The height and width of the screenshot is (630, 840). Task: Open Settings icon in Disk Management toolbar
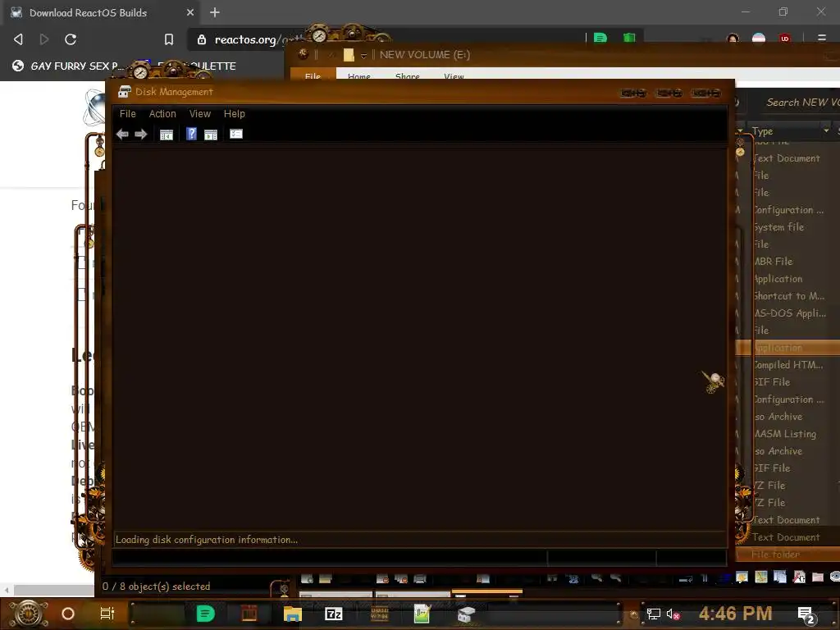[x=236, y=134]
